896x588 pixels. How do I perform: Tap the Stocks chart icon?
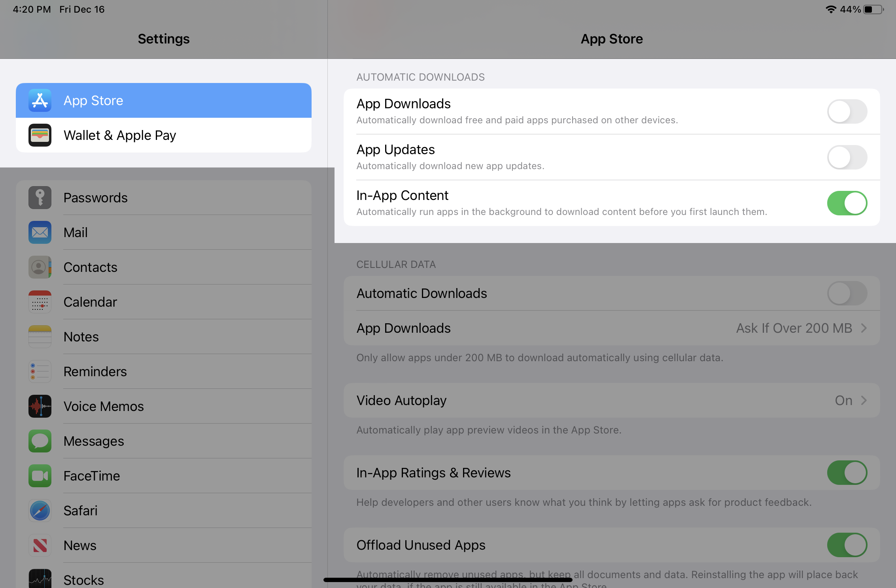40,579
